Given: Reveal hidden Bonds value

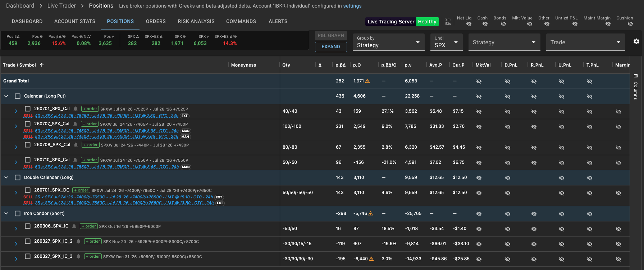Looking at the screenshot, I should point(503,24).
